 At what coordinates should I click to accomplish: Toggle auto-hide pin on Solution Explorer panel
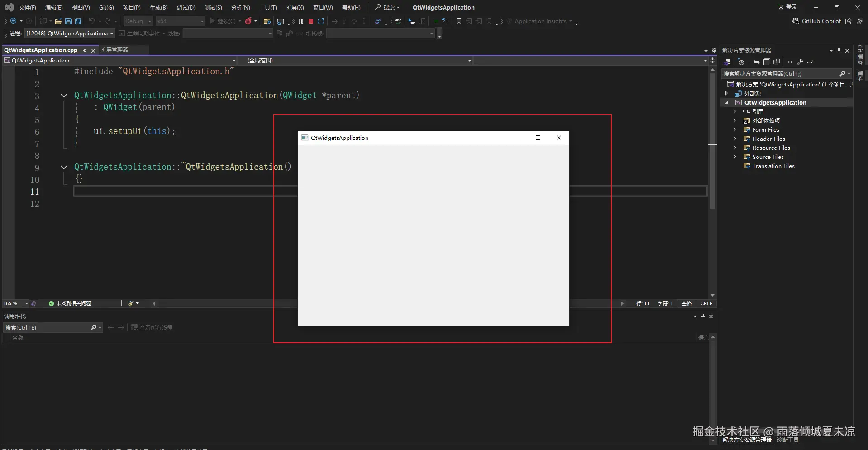pos(839,50)
